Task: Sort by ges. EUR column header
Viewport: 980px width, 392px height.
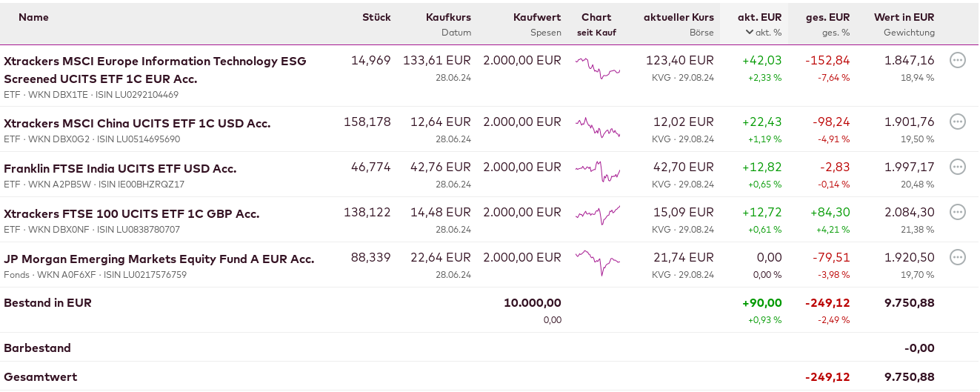Action: [x=827, y=17]
